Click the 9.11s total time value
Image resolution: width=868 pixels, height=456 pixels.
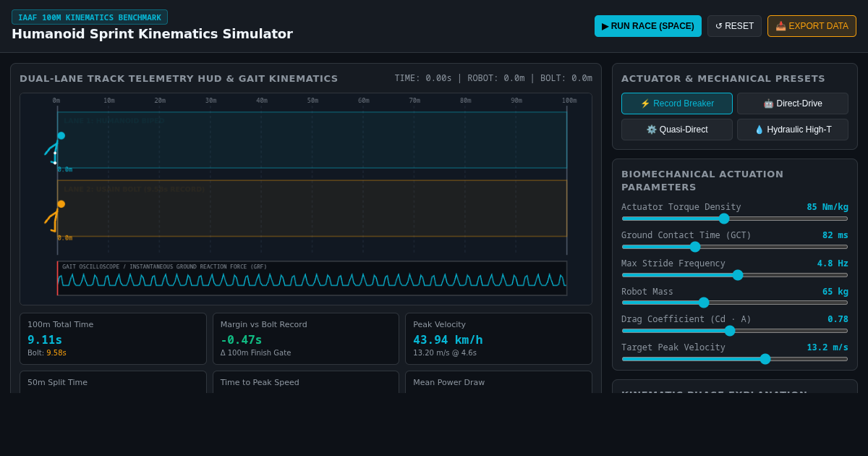[x=45, y=339]
